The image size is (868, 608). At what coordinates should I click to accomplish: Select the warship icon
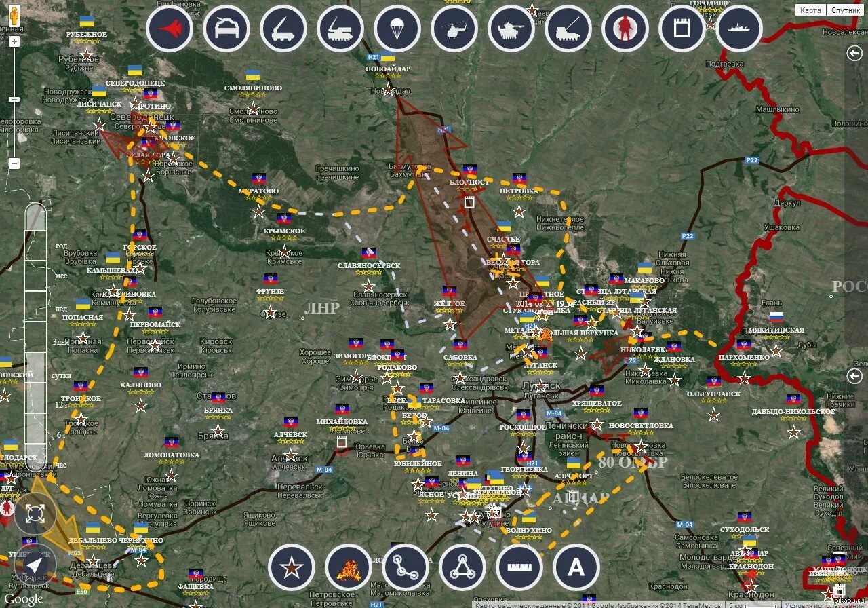[739, 28]
